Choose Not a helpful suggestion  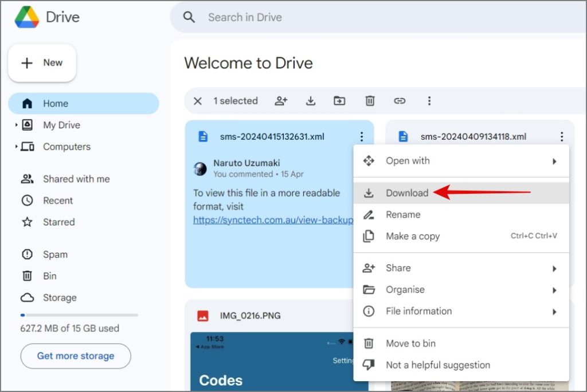tap(461, 365)
